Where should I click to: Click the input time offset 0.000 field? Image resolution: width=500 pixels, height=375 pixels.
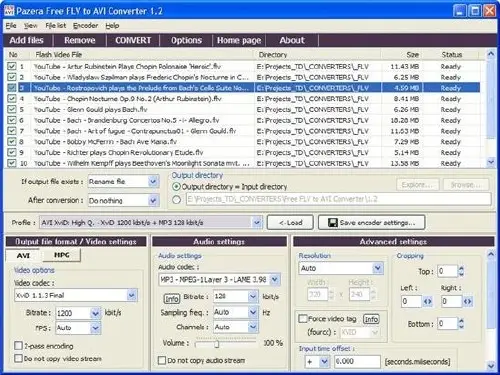(x=357, y=362)
